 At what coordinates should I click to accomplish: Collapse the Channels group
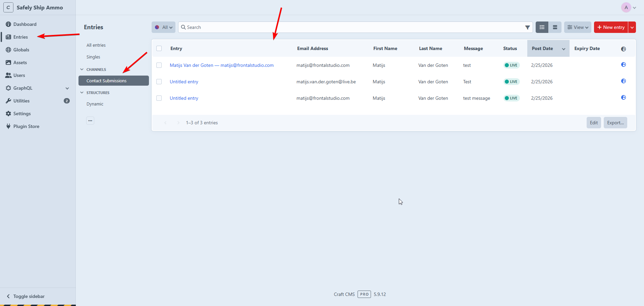pyautogui.click(x=82, y=70)
